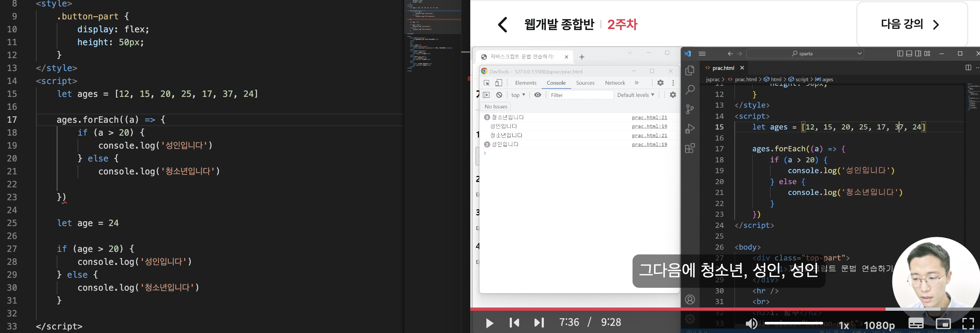Viewport: 980px width, 333px height.
Task: Select the prac.html editor tab
Action: click(x=723, y=68)
